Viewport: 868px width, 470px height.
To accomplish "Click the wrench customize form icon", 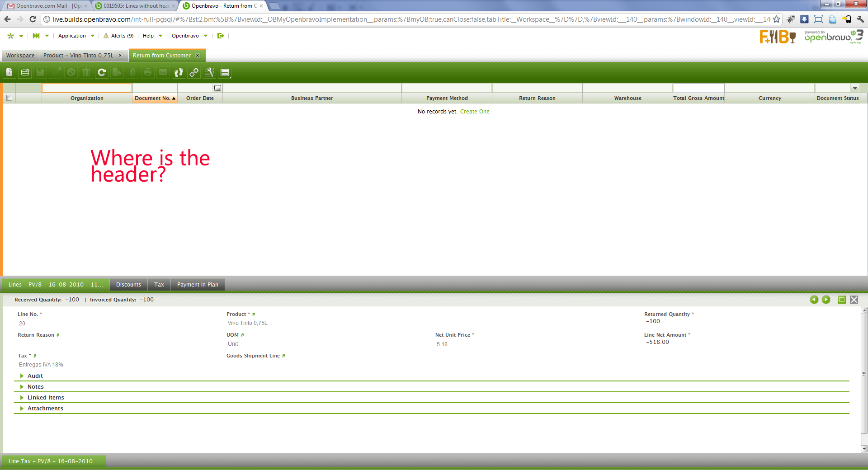I will point(209,72).
